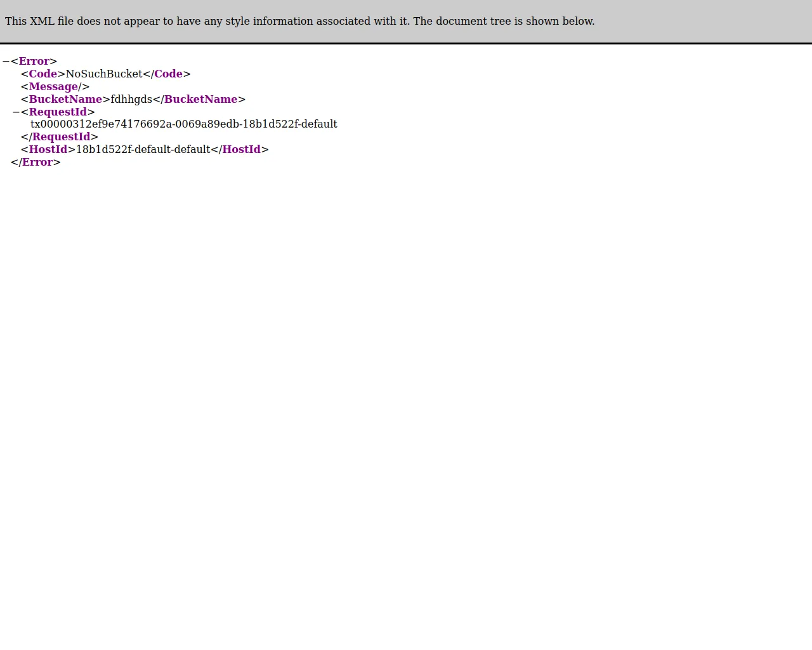Click the horizontal divider below the warning message
The image size is (812, 650).
click(406, 43)
